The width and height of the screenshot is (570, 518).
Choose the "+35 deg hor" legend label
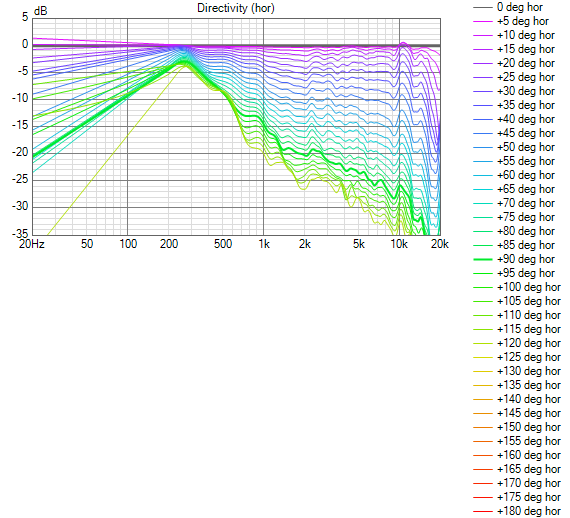526,105
